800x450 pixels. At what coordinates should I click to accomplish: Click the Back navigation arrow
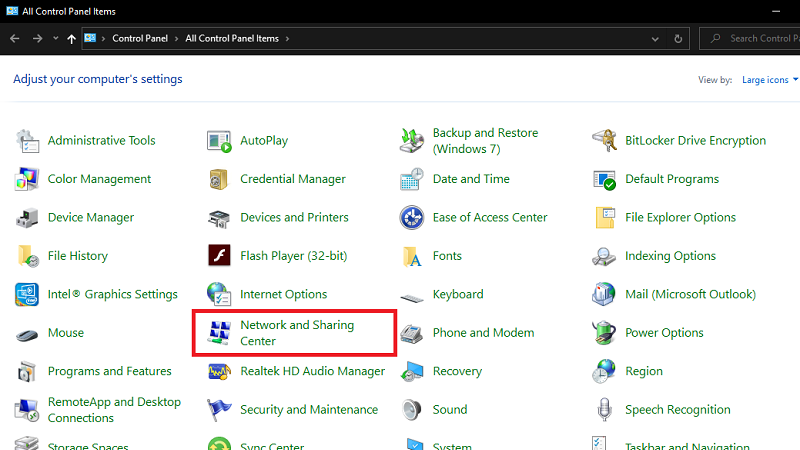pyautogui.click(x=13, y=39)
